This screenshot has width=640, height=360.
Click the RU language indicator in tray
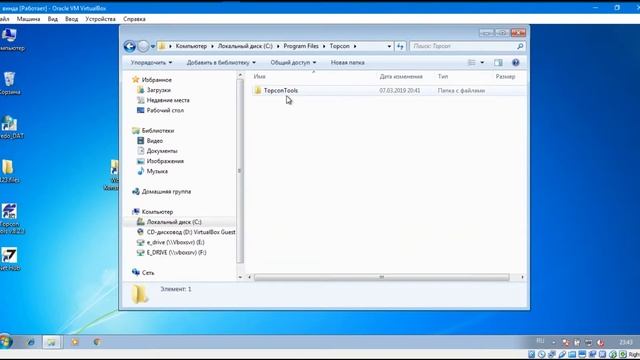click(x=540, y=341)
